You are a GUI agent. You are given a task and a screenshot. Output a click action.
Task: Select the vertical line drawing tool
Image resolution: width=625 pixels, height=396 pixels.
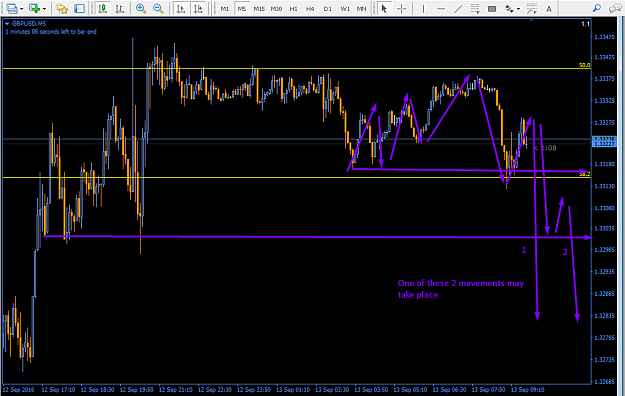423,8
